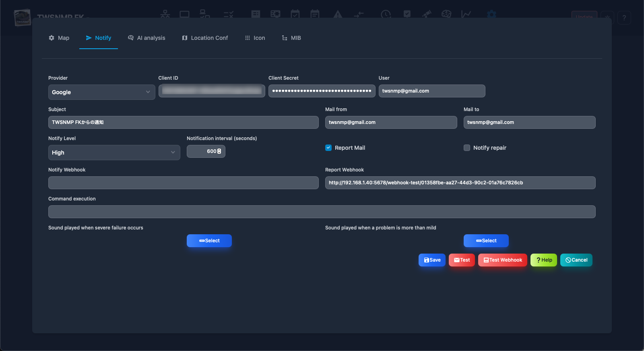Image resolution: width=644 pixels, height=351 pixels.
Task: Expand the Provider dropdown showing Google
Action: pyautogui.click(x=101, y=92)
